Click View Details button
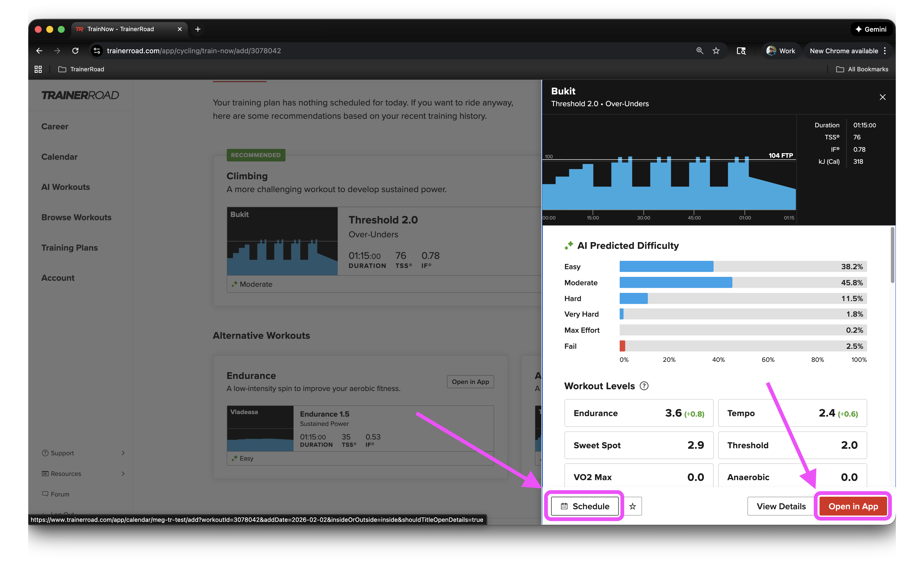The image size is (924, 562). (781, 506)
